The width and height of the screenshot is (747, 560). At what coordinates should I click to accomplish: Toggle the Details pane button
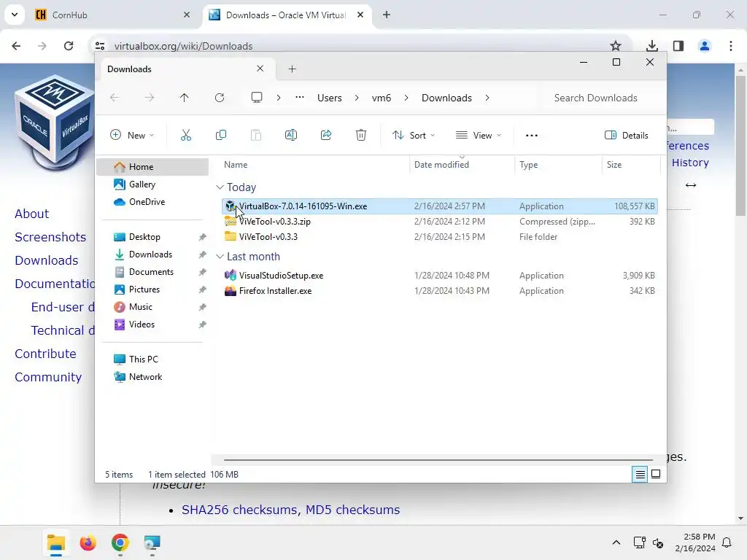626,135
